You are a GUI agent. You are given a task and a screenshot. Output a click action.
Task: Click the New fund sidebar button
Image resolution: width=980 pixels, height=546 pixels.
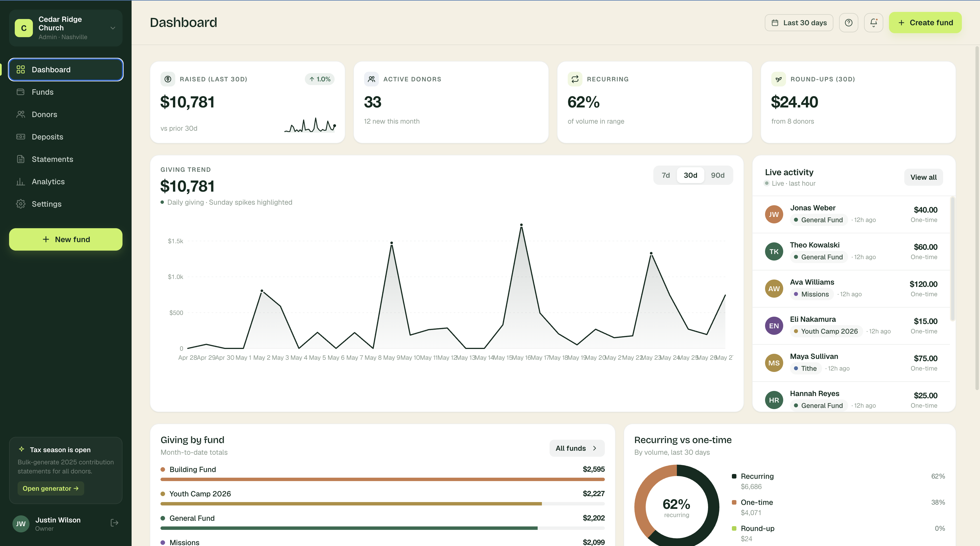(66, 240)
